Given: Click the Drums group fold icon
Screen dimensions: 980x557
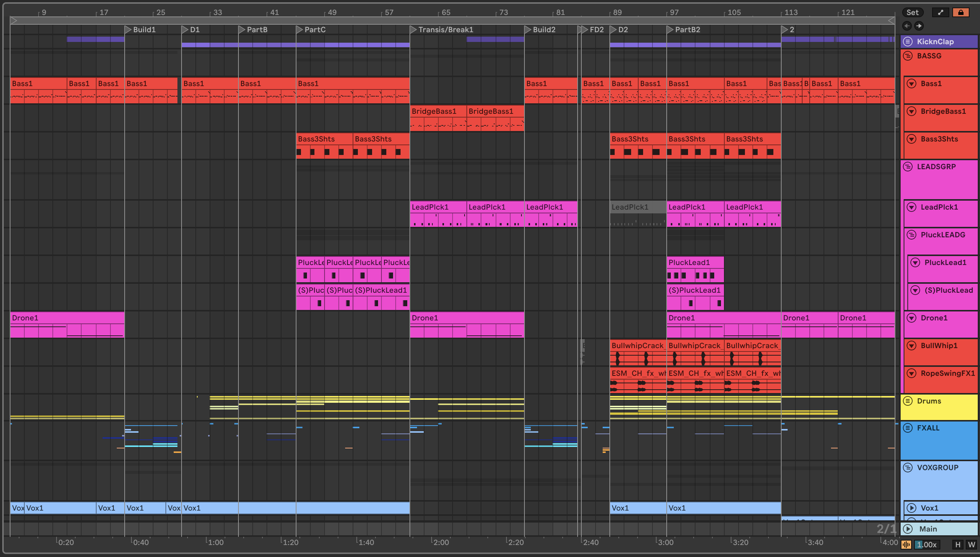Looking at the screenshot, I should (908, 401).
